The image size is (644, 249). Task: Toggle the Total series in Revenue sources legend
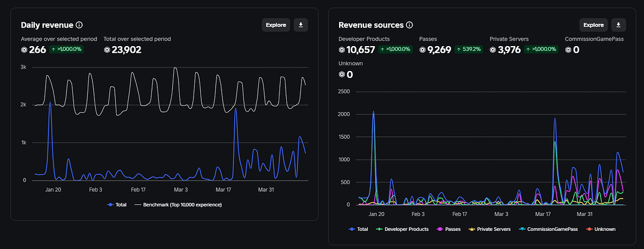point(358,229)
